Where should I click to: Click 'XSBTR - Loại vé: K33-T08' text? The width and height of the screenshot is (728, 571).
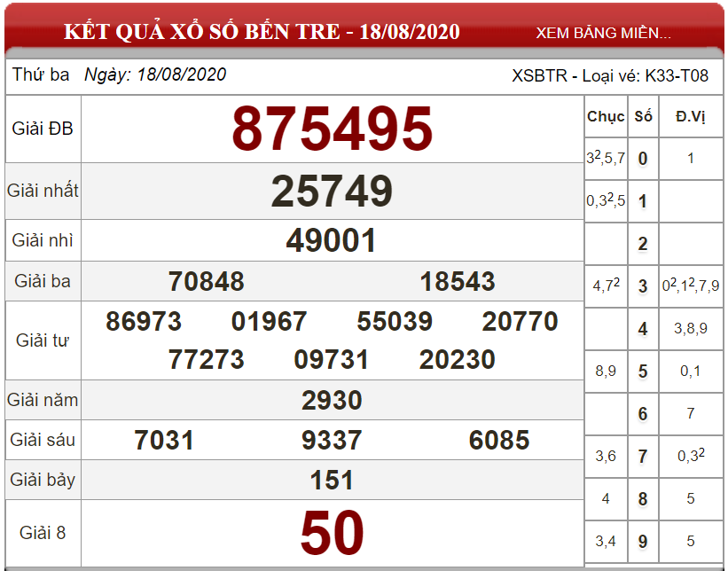[x=610, y=75]
